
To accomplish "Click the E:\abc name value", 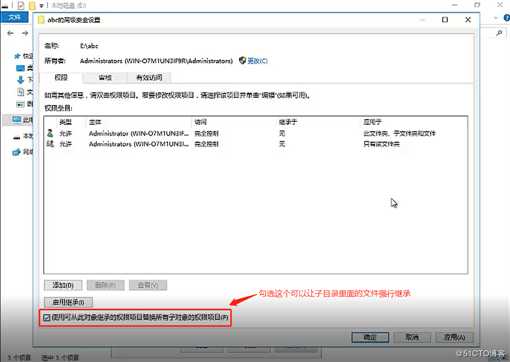I will tap(89, 46).
